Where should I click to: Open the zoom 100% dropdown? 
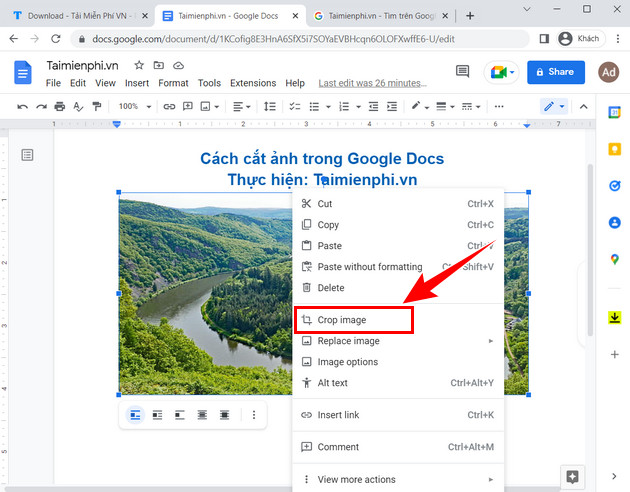click(x=135, y=106)
